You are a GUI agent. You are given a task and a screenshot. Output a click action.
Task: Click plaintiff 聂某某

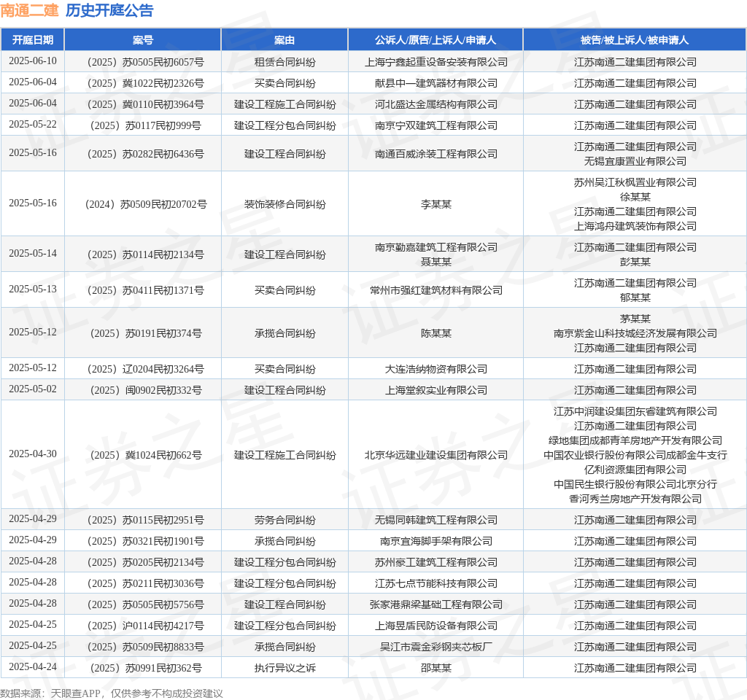(x=436, y=262)
